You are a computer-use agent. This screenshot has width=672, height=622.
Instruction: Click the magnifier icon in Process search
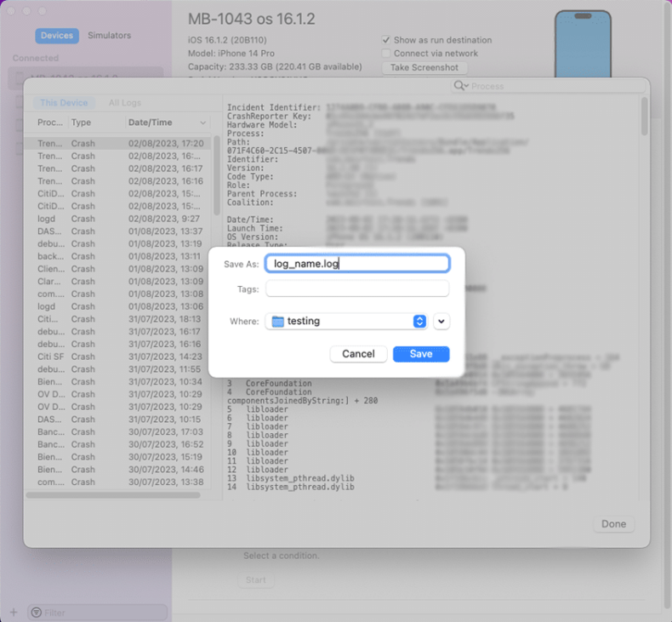click(460, 86)
